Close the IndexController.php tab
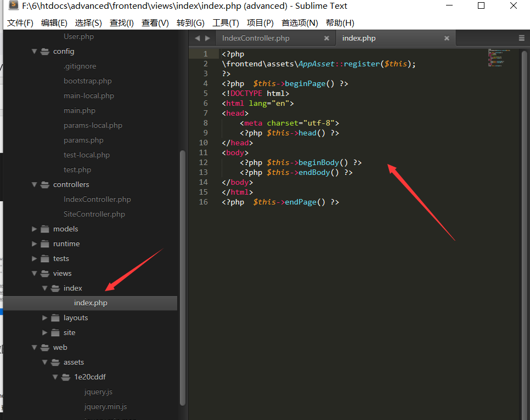The height and width of the screenshot is (420, 530). (x=326, y=38)
